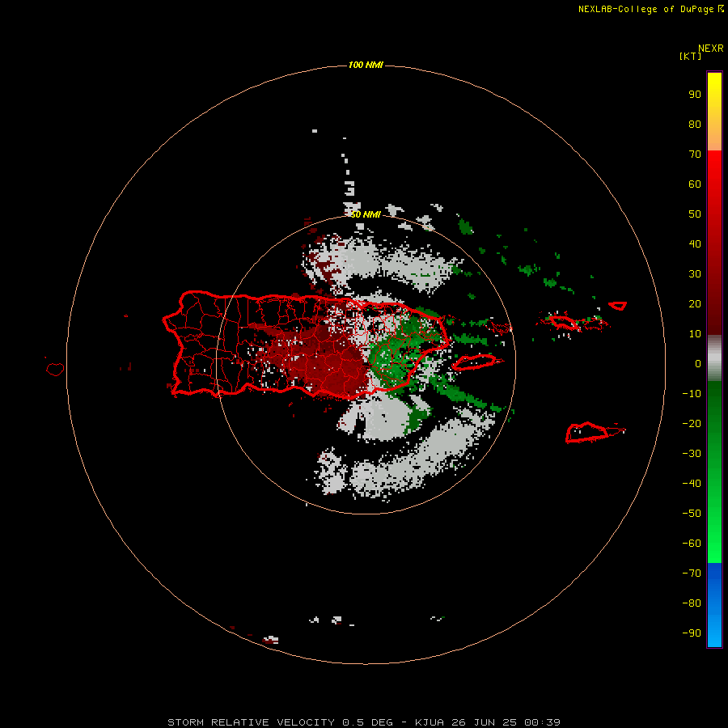Screen dimensions: 728x728
Task: Click the -80 value on the color scale
Action: [x=692, y=603]
